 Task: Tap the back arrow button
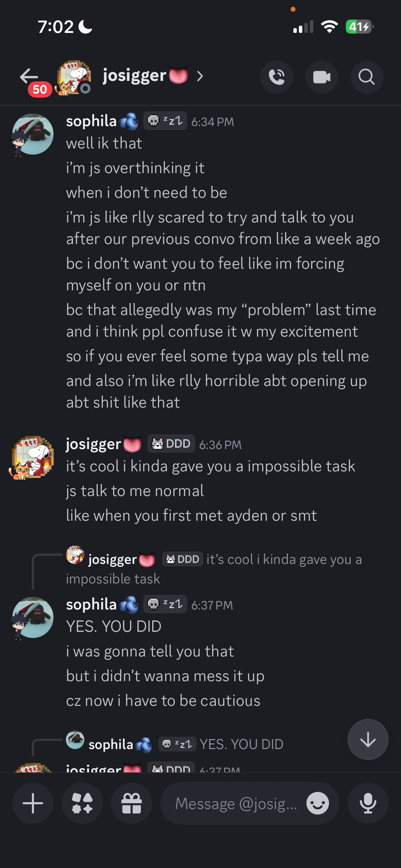tap(29, 76)
